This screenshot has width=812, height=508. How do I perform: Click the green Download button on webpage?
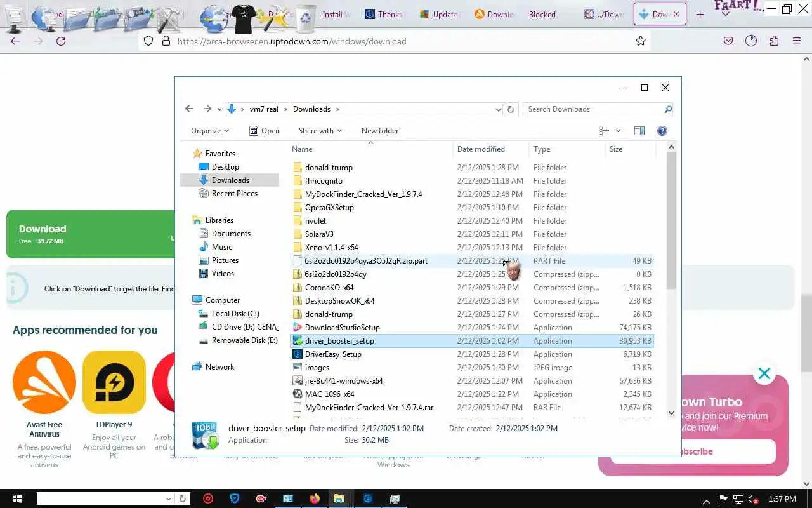90,234
